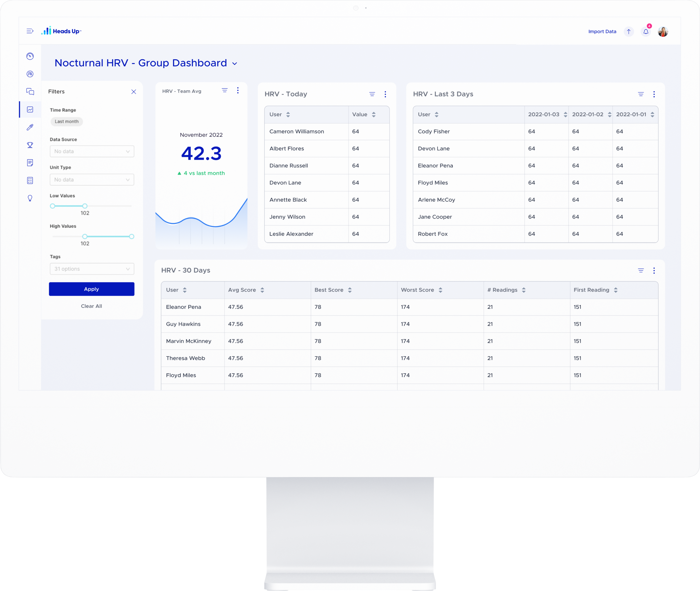Select Robert Fox row
Screen dimensions: 700x591
[x=535, y=234]
